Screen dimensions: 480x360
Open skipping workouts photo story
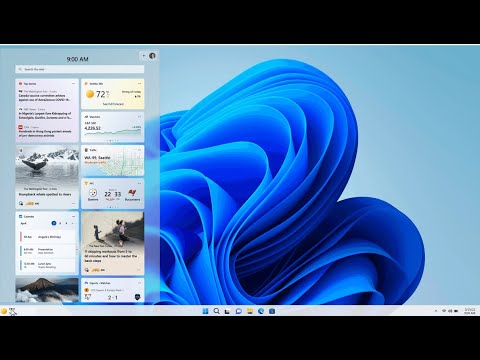click(x=113, y=229)
